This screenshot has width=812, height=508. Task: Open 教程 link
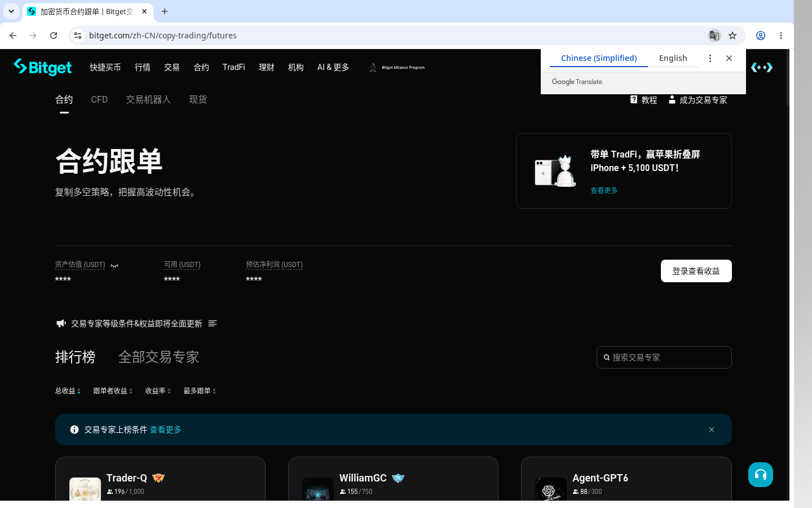pyautogui.click(x=649, y=100)
